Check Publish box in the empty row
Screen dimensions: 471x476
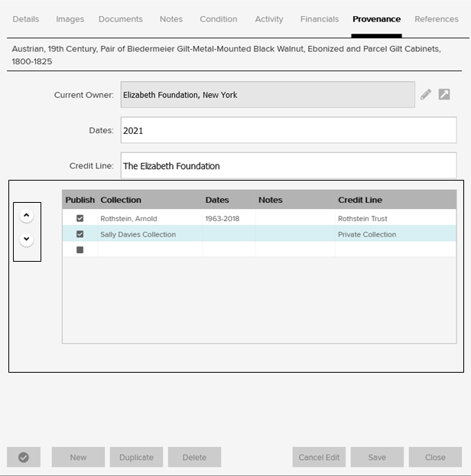pyautogui.click(x=80, y=249)
